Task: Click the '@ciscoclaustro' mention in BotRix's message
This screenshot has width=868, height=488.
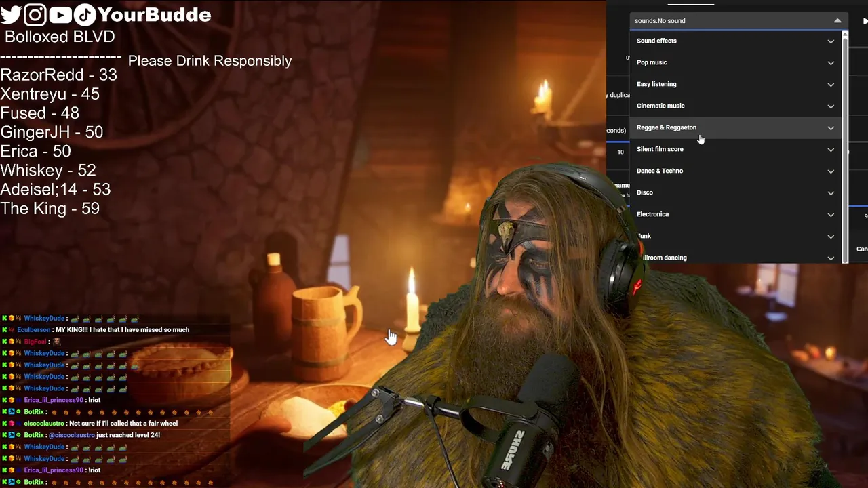Action: pyautogui.click(x=72, y=435)
